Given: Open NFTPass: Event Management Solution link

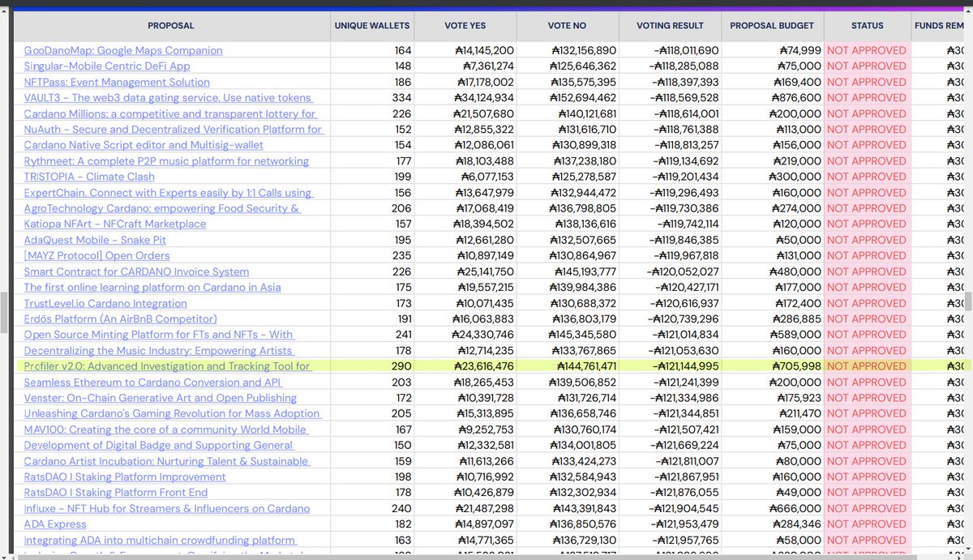Looking at the screenshot, I should tap(117, 82).
